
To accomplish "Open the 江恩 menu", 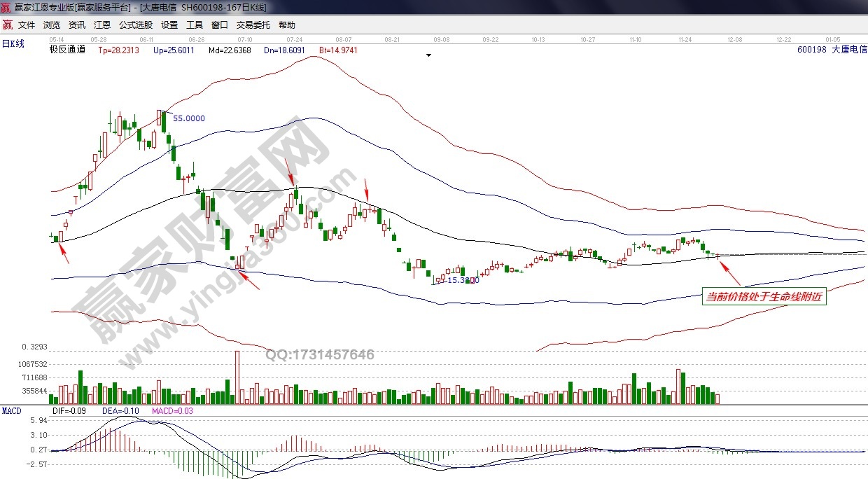I will (x=101, y=25).
